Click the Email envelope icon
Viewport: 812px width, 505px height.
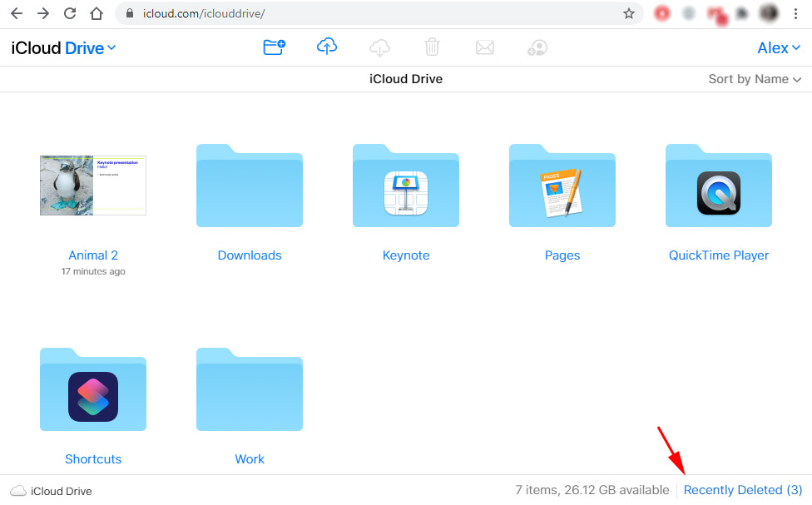click(x=485, y=47)
